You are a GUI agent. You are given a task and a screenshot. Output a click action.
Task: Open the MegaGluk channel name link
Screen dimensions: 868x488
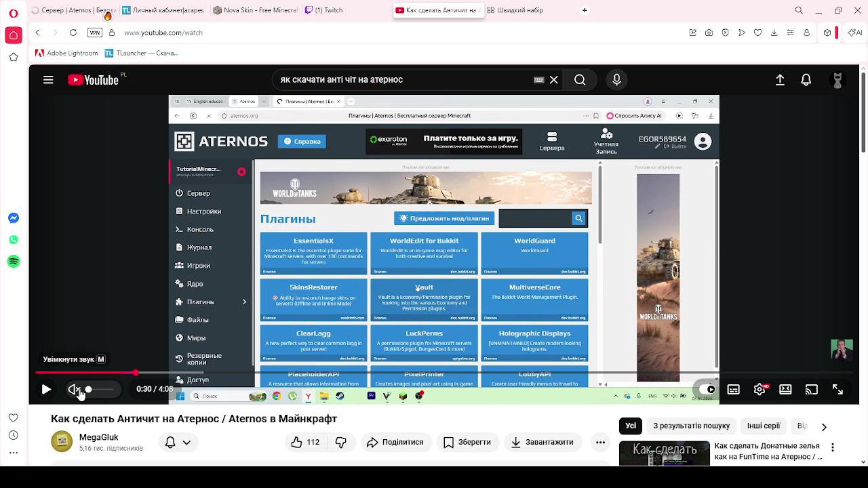pyautogui.click(x=99, y=437)
